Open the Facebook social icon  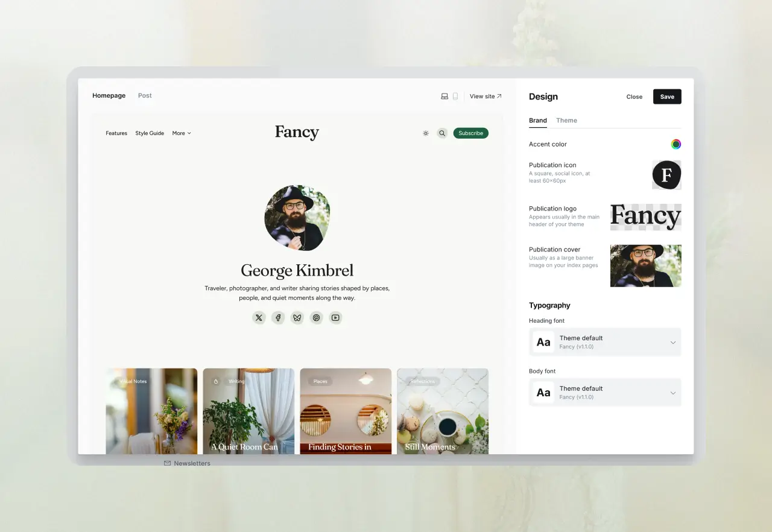tap(278, 318)
